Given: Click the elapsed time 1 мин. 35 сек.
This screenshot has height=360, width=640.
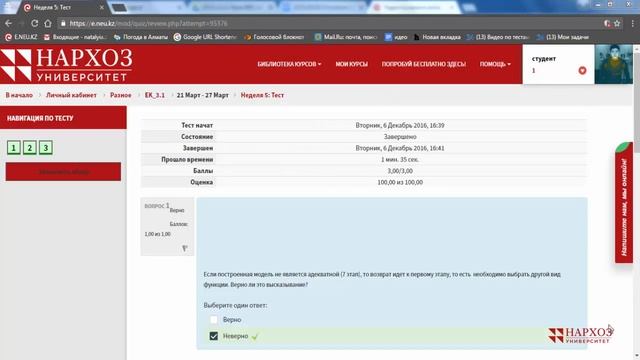Looking at the screenshot, I should (x=400, y=160).
